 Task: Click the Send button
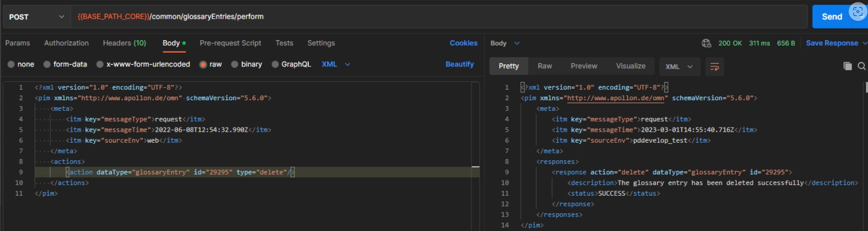click(831, 17)
